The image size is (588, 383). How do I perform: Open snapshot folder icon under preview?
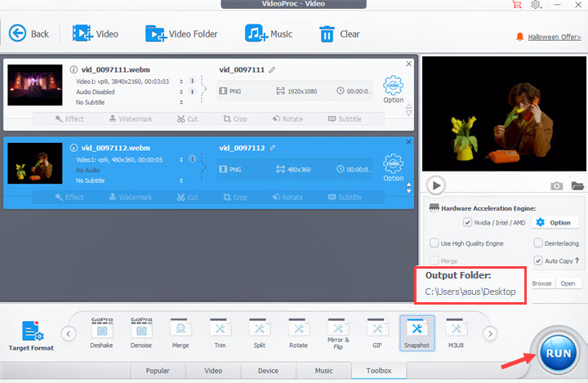577,185
